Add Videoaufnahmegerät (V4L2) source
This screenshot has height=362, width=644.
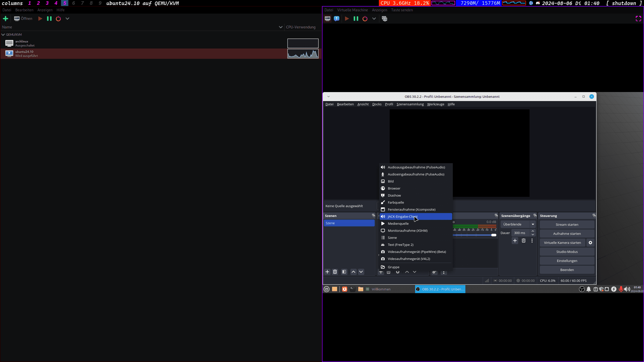click(416, 259)
